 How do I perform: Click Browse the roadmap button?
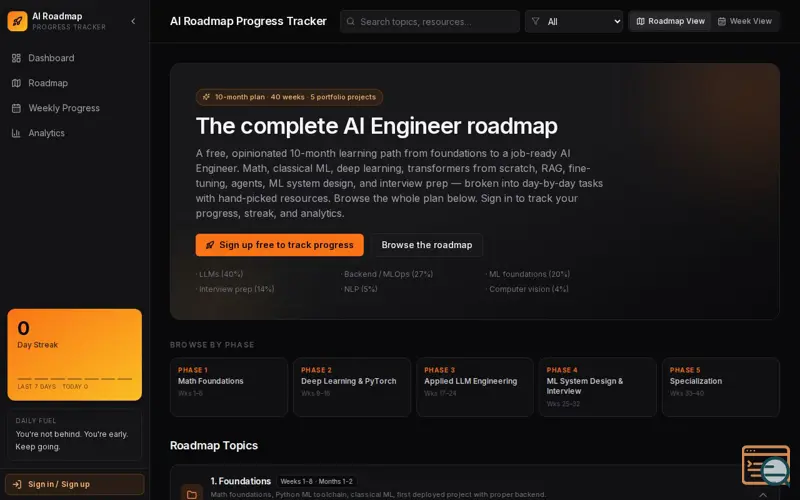coord(427,245)
